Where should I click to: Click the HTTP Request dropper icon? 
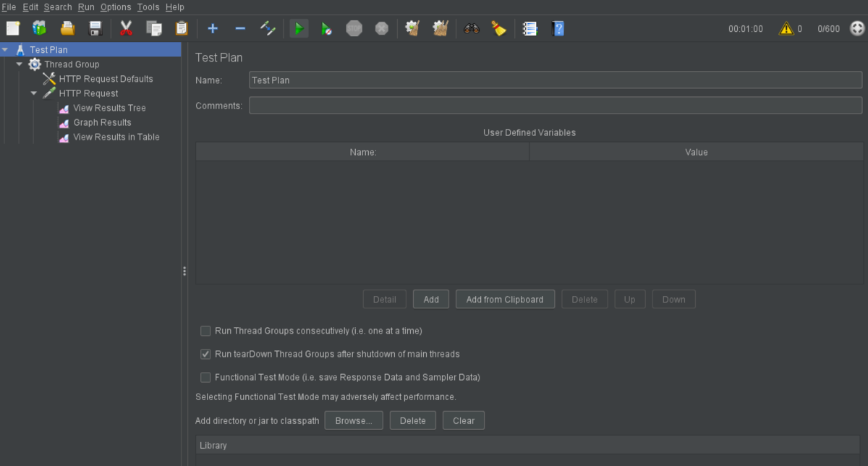click(x=49, y=93)
